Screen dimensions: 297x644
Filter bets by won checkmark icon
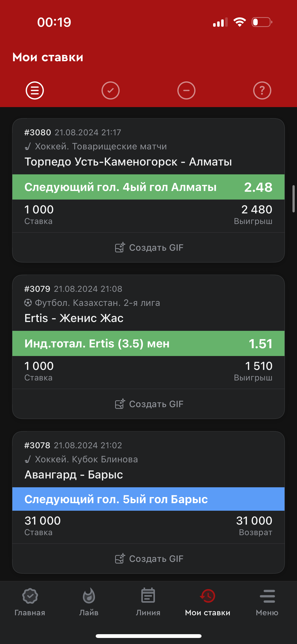point(110,90)
